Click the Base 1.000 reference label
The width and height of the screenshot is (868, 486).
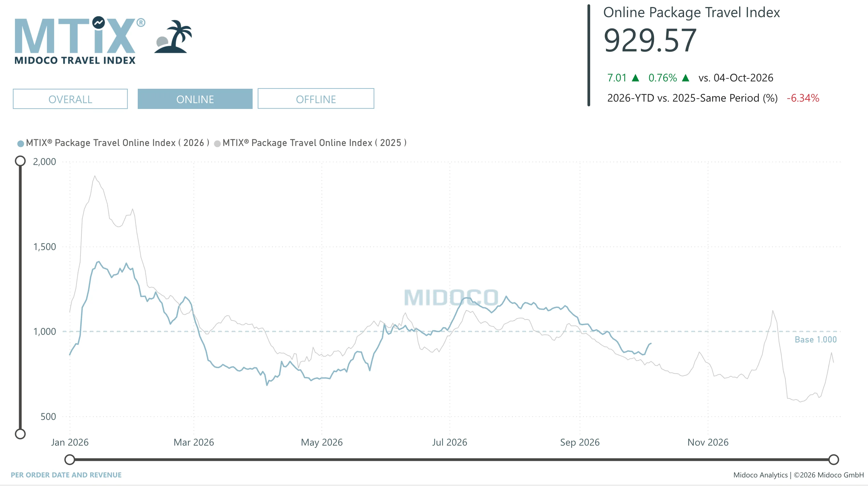815,339
